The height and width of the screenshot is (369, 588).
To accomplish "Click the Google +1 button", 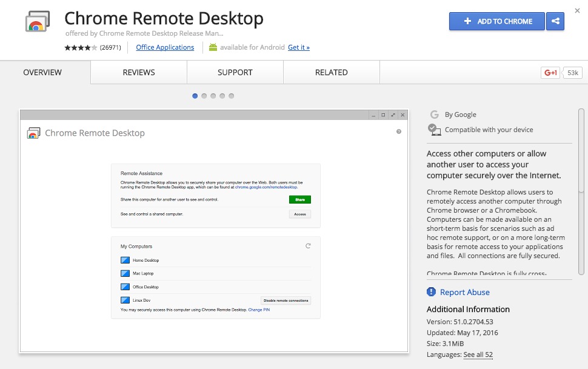I will coord(550,73).
